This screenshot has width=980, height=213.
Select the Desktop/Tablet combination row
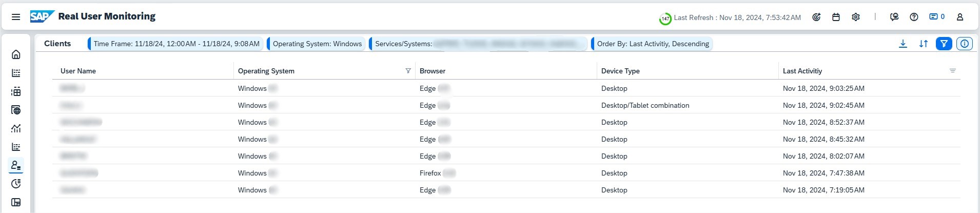click(645, 105)
